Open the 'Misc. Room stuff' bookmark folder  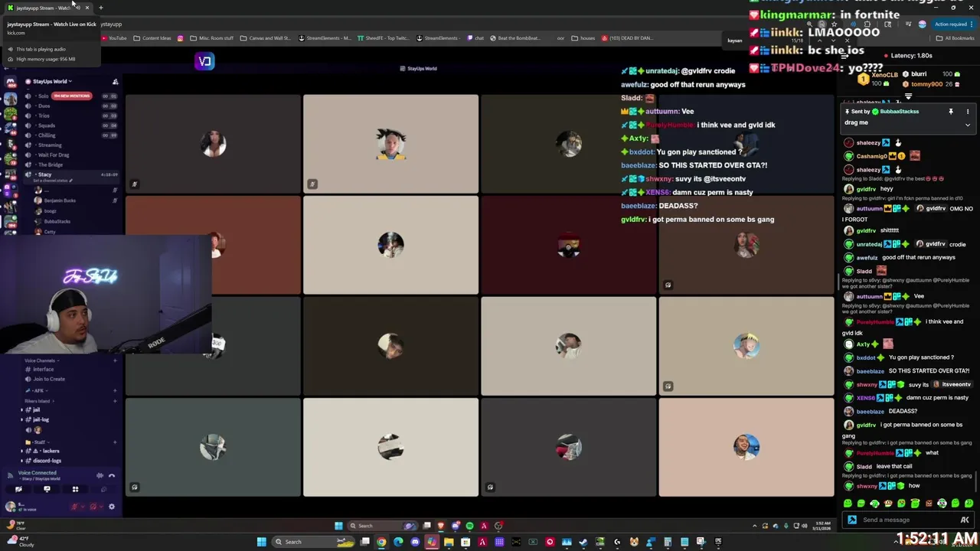point(211,38)
